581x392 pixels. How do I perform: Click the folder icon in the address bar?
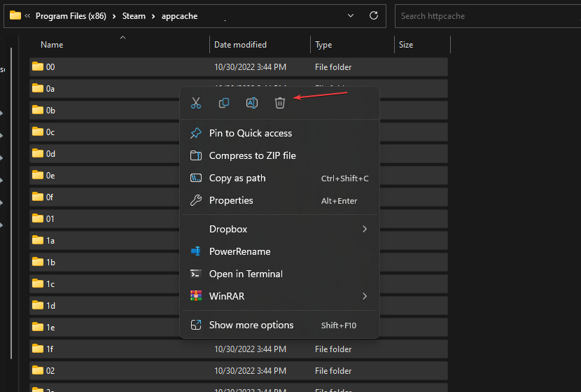[15, 15]
